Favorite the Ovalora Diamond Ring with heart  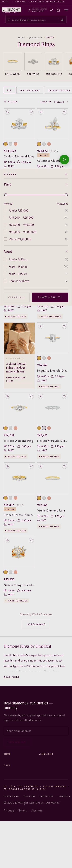click(31, 112)
